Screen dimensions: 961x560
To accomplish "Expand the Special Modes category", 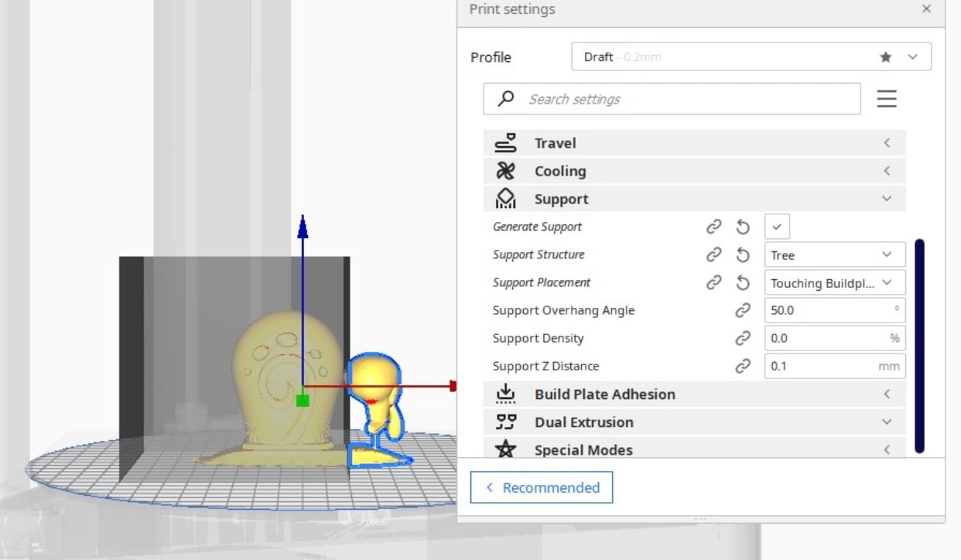I will click(x=695, y=449).
